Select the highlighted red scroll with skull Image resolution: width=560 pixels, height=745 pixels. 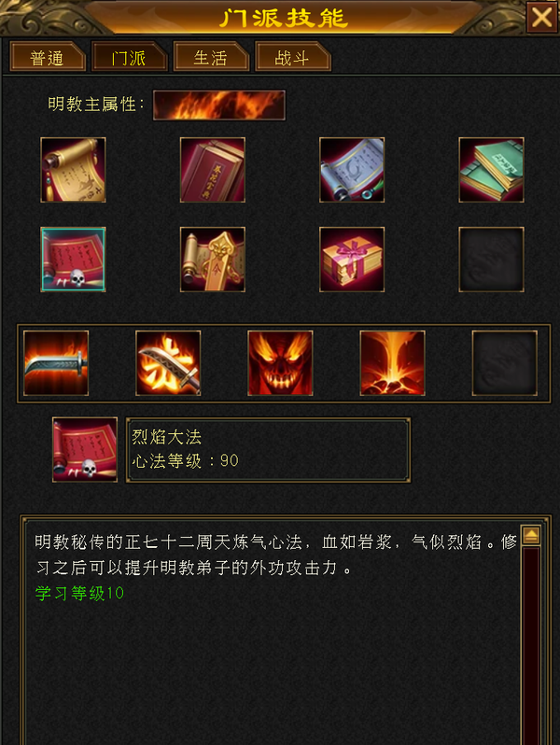[x=73, y=260]
